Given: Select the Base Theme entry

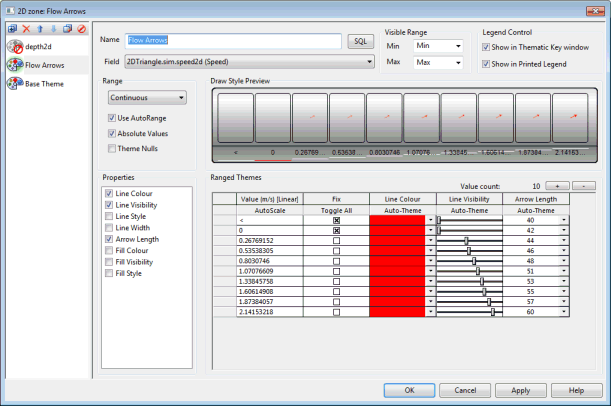Looking at the screenshot, I should tap(45, 84).
